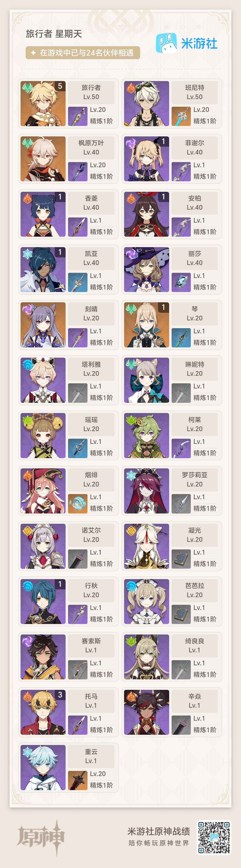This screenshot has height=868, width=241.
Task: Open 枫原万叶's character portrait
Action: pyautogui.click(x=43, y=159)
